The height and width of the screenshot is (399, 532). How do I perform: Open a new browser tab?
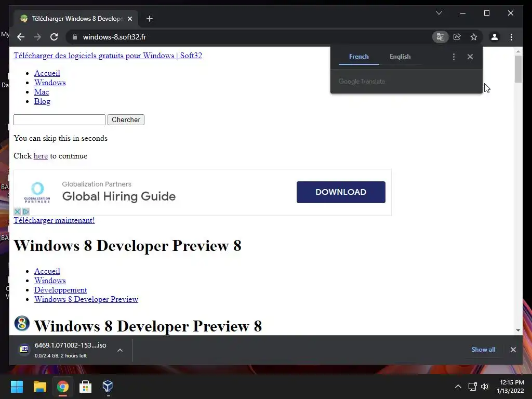[x=150, y=19]
